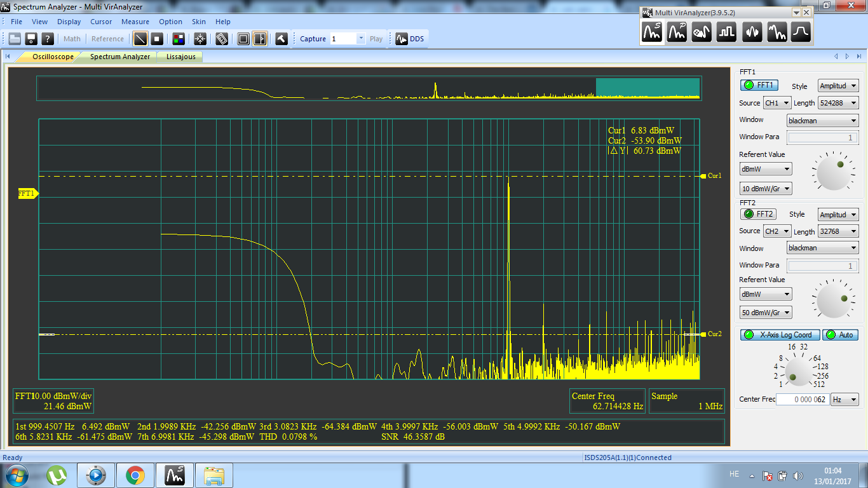Open the View menu
868x488 pixels.
39,22
